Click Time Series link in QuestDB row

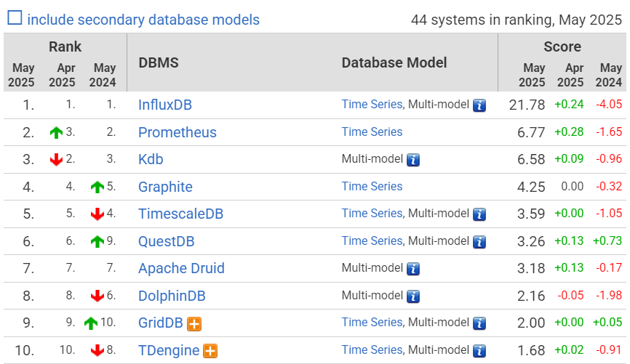[x=372, y=241]
